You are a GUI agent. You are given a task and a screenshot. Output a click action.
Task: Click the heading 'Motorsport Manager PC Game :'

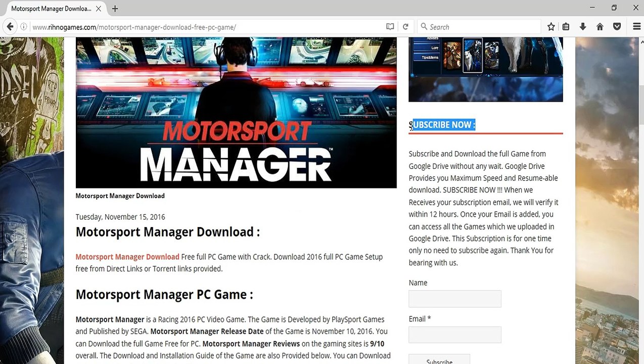point(164,295)
